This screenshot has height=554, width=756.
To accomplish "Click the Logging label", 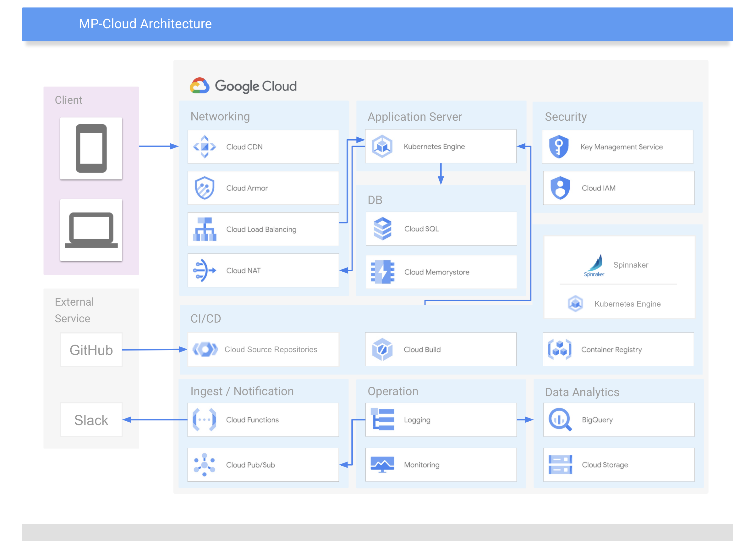I will coord(417,420).
